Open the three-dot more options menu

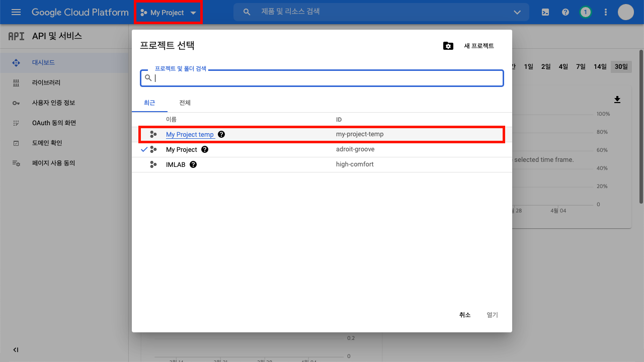pyautogui.click(x=606, y=12)
